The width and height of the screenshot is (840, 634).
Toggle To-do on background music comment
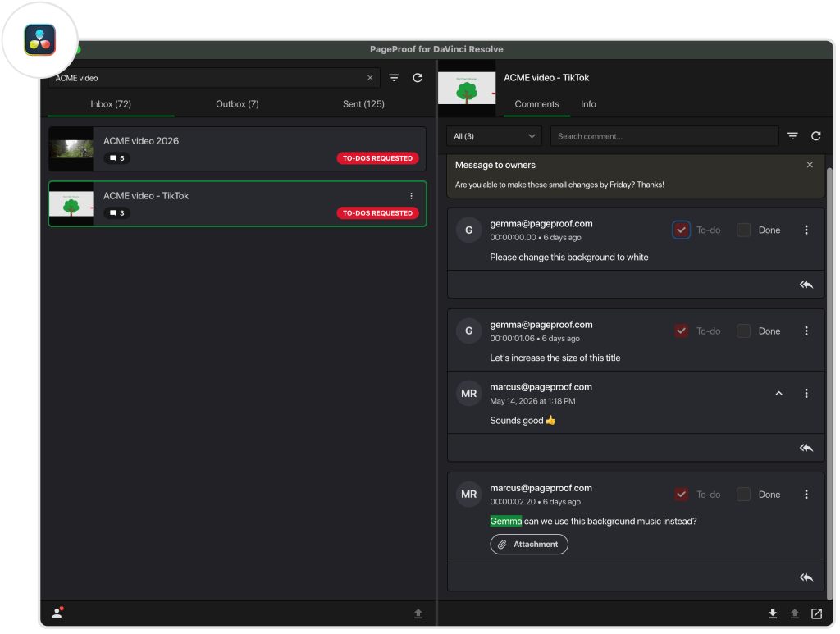pos(681,495)
